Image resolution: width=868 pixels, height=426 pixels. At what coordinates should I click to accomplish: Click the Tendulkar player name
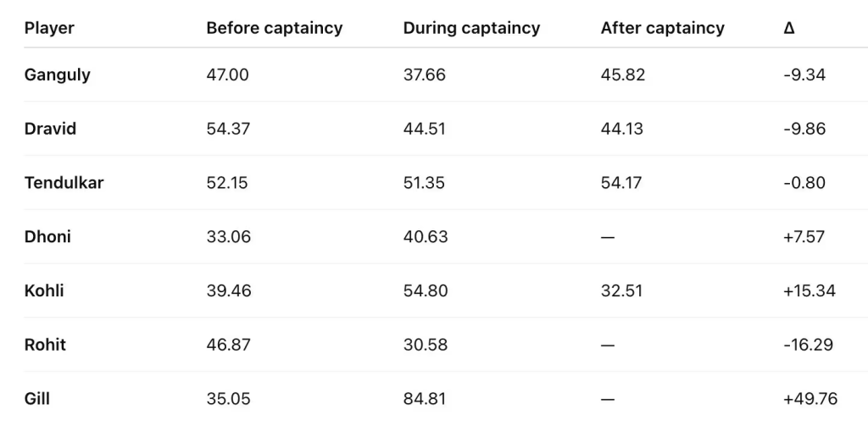pos(64,182)
